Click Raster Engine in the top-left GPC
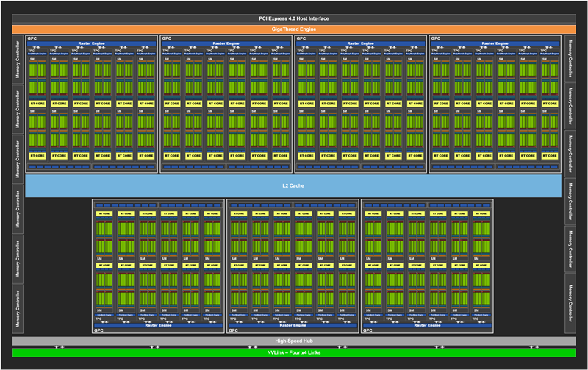588x370 pixels. [x=92, y=43]
